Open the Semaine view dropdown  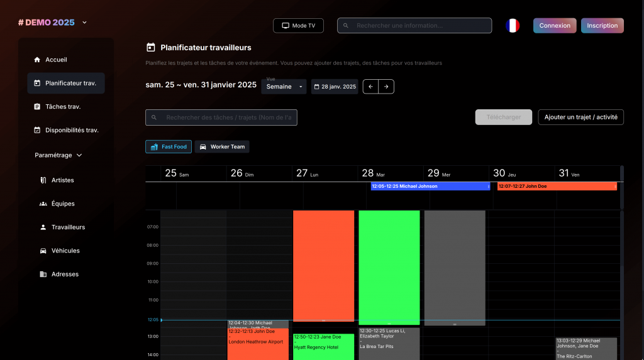(284, 87)
